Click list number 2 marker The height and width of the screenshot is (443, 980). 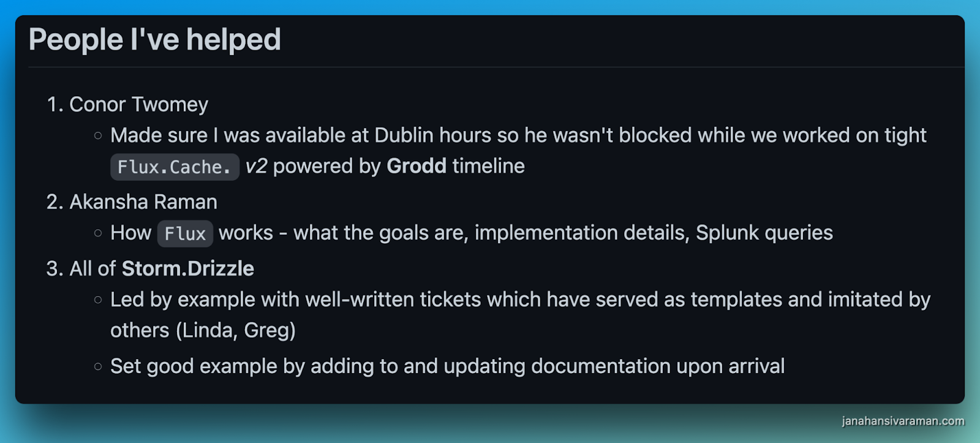(x=55, y=202)
